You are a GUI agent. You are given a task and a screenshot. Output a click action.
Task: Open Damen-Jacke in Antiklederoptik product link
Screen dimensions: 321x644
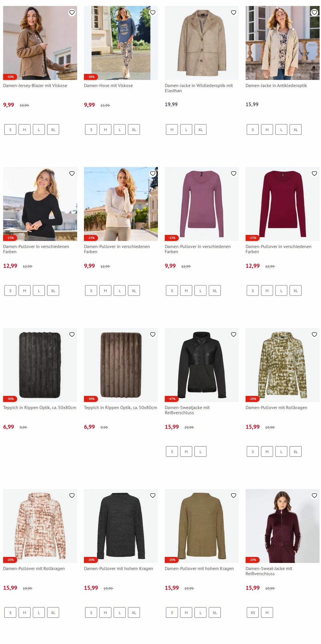click(x=276, y=85)
